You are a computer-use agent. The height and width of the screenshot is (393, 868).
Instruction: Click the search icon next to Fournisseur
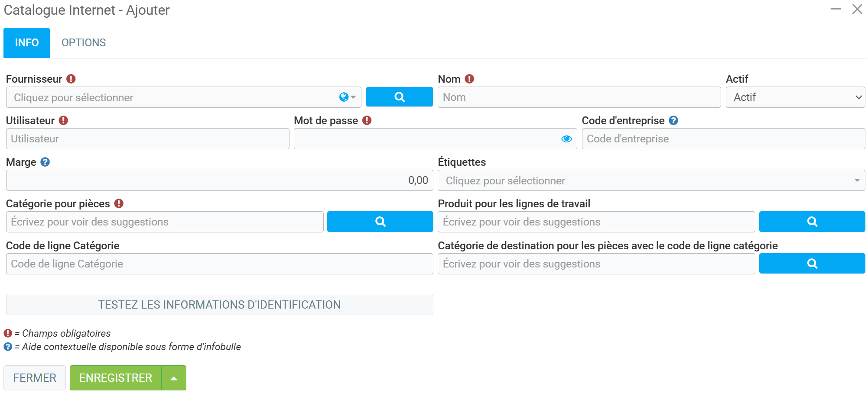coord(399,97)
